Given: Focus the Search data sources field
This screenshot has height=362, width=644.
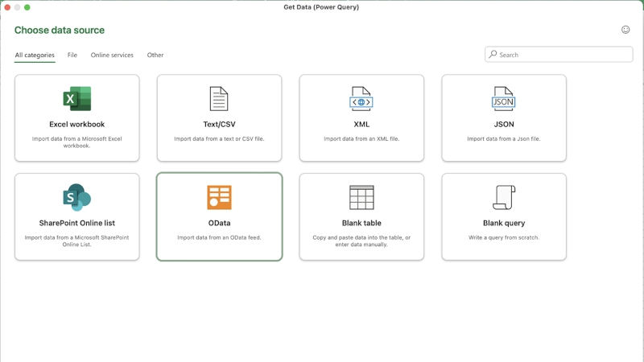Looking at the screenshot, I should [x=559, y=55].
